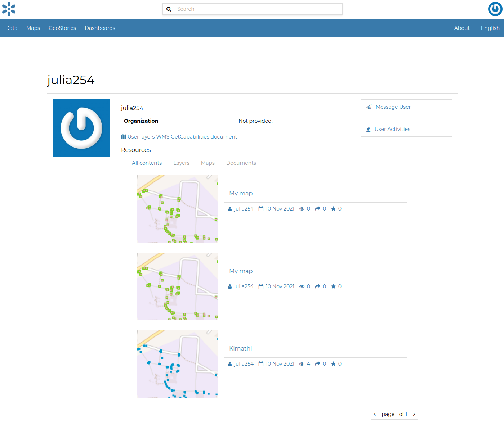Go to next page arrow

point(414,414)
